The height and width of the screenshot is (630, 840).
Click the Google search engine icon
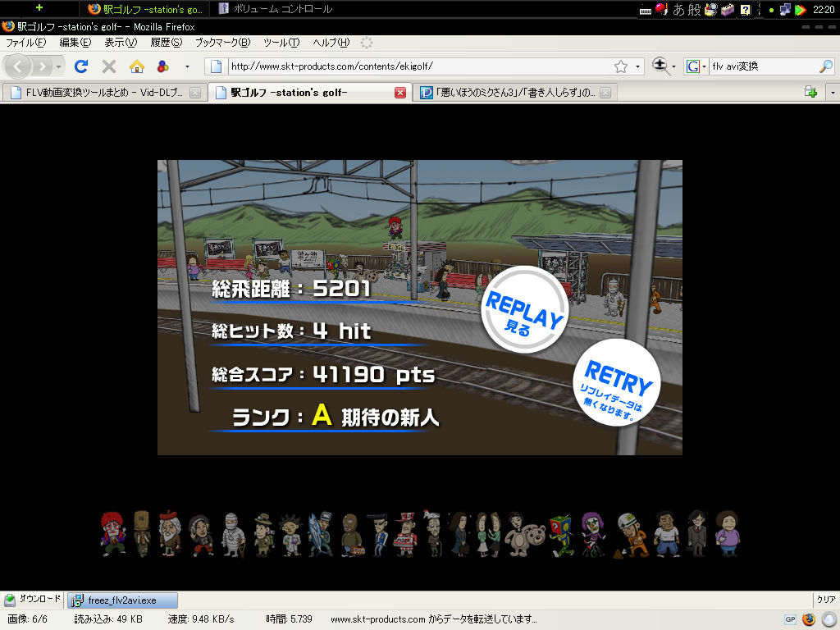tap(693, 66)
